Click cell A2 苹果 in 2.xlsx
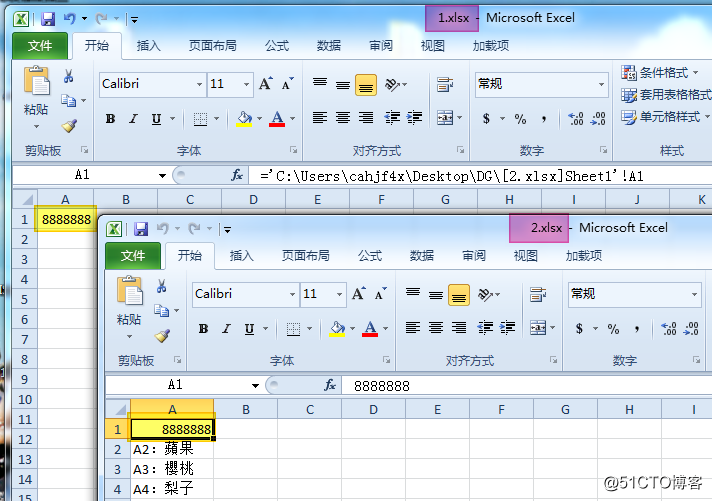712x501 pixels. click(x=172, y=449)
